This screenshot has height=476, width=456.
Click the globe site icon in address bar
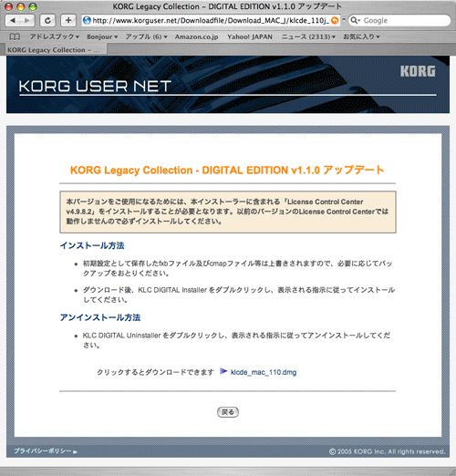(x=87, y=20)
